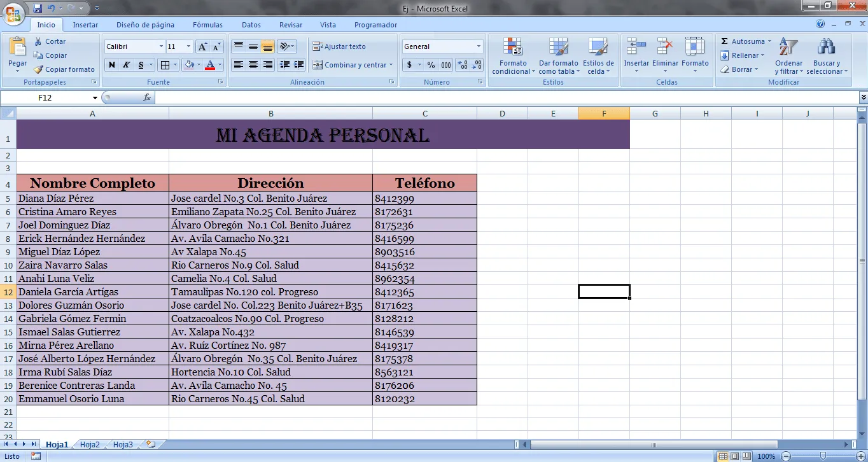Align cell text to the left
868x462 pixels.
pos(238,65)
